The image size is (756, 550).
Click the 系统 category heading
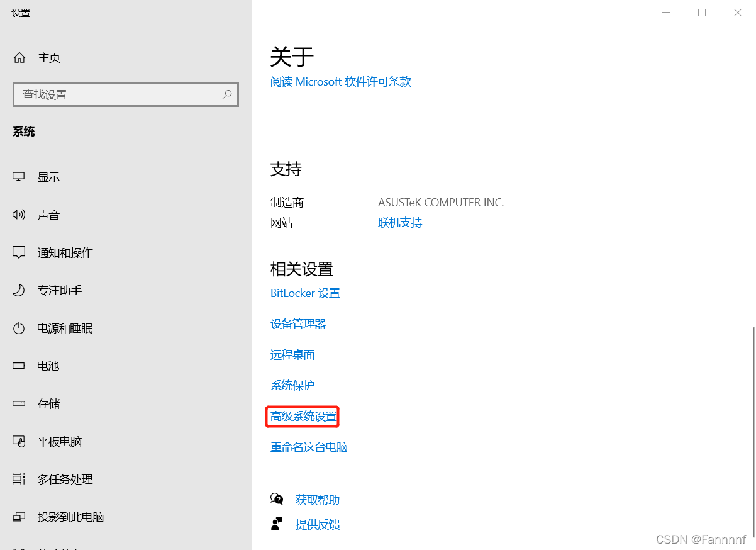[24, 132]
